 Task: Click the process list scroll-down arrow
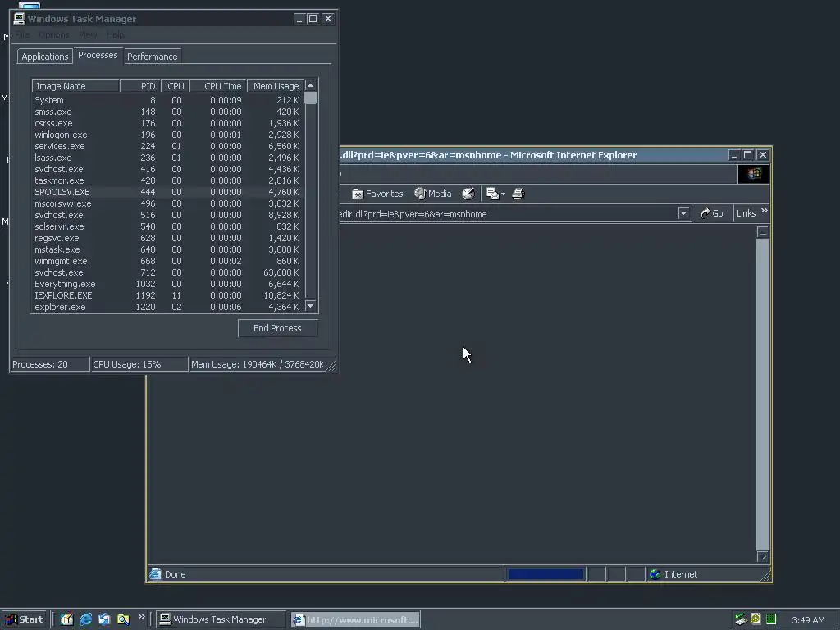[x=311, y=306]
